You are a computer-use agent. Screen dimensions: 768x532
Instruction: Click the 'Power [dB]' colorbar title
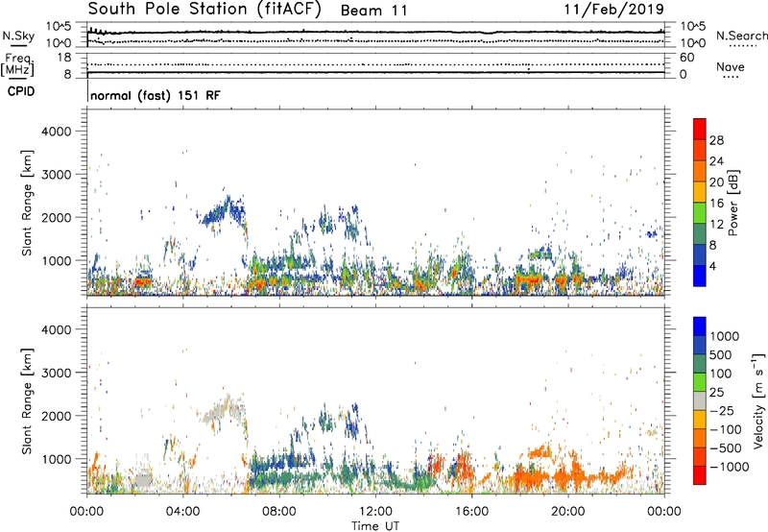[733, 203]
